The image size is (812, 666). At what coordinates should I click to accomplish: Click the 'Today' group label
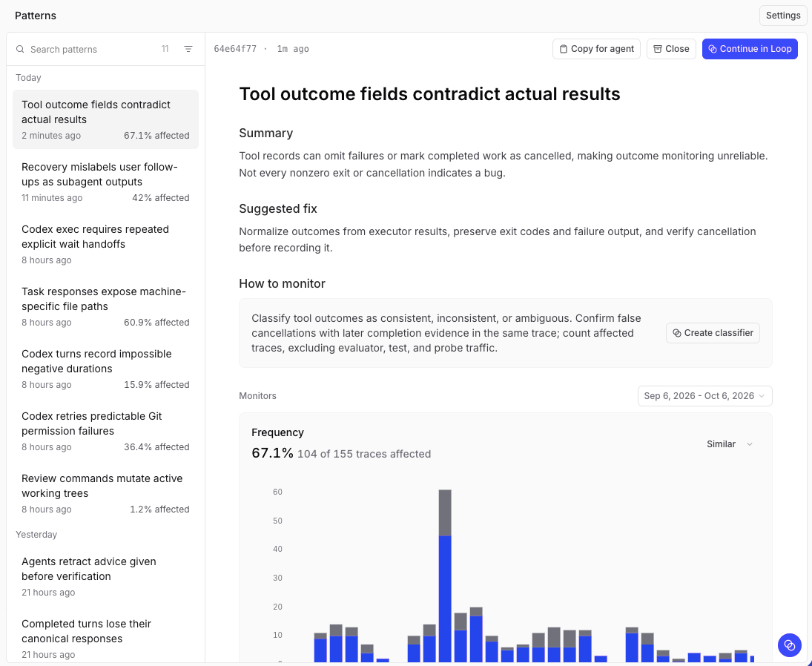(x=28, y=78)
